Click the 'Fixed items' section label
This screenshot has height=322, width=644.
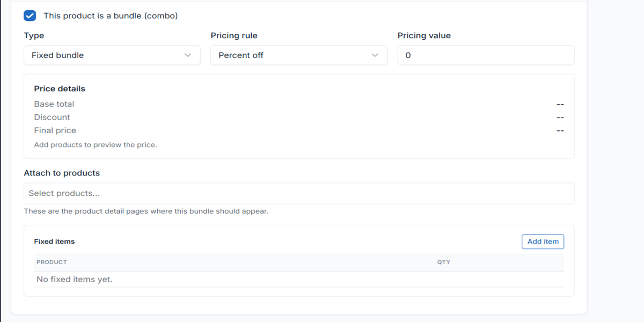coord(54,241)
